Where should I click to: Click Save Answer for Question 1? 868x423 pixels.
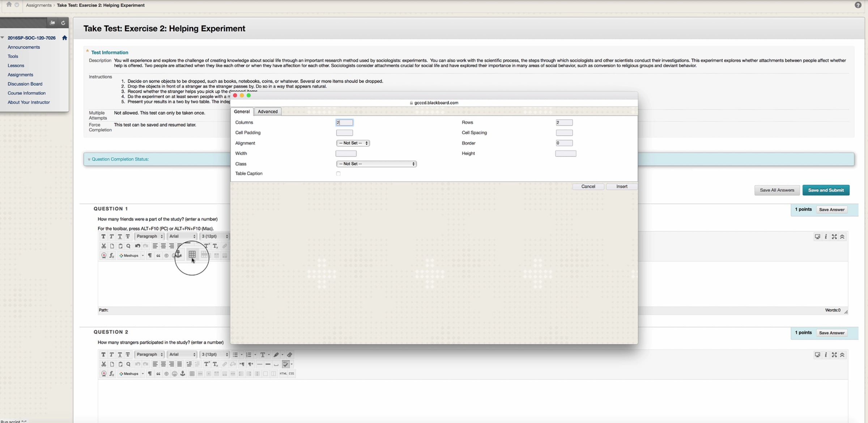[831, 210]
